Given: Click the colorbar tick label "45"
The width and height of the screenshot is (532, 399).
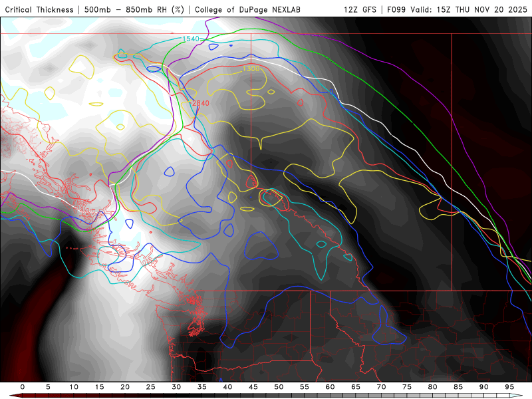Looking at the screenshot, I should click(x=253, y=387).
